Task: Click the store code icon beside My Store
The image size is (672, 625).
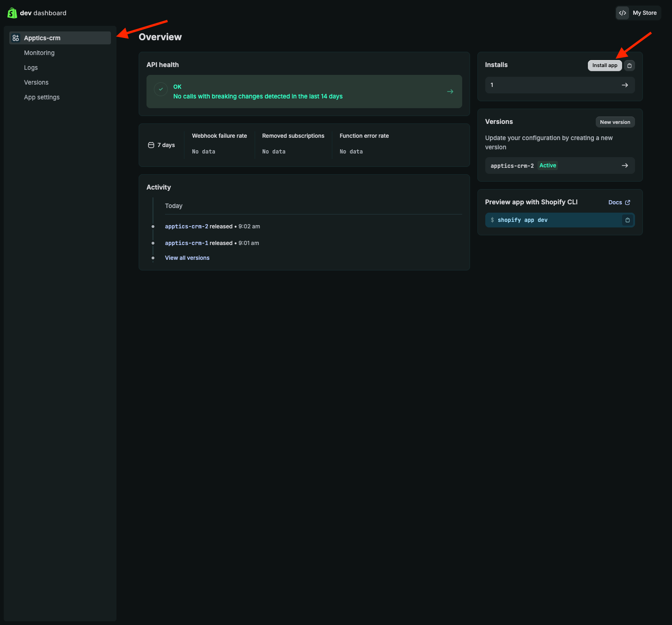Action: point(623,13)
